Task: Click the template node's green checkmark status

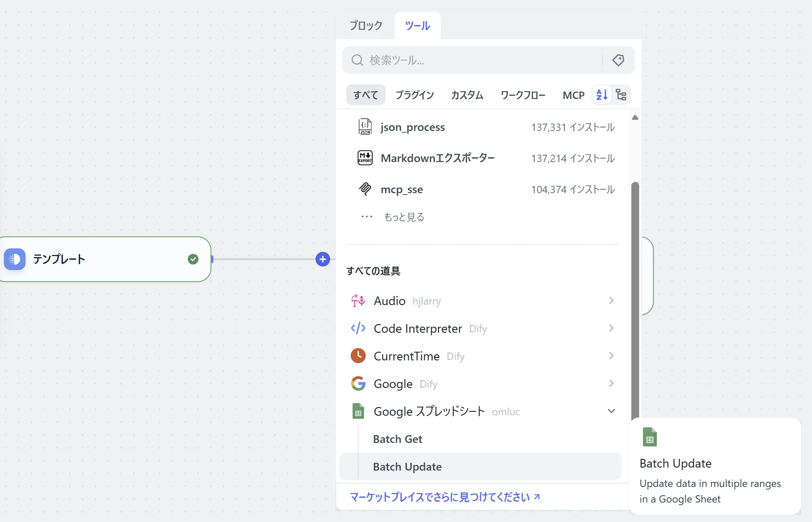Action: click(x=193, y=259)
